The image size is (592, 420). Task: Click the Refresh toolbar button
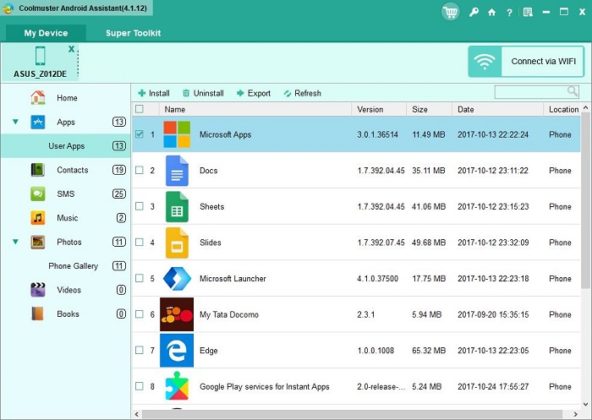click(x=302, y=93)
